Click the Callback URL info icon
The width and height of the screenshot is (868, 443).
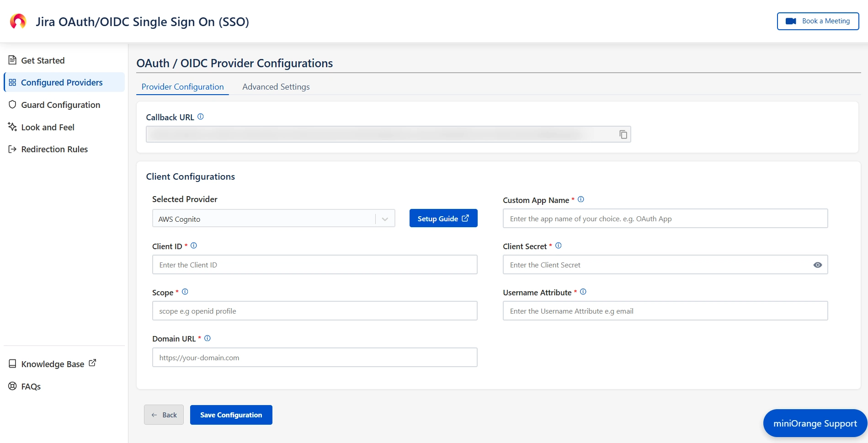[x=200, y=117]
